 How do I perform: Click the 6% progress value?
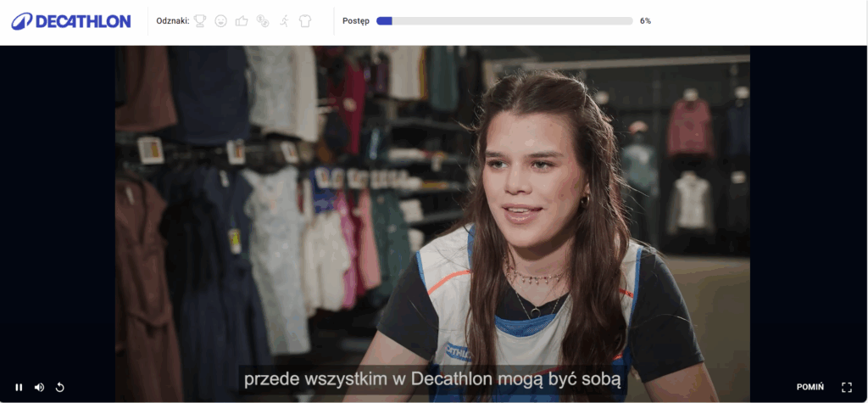point(645,21)
